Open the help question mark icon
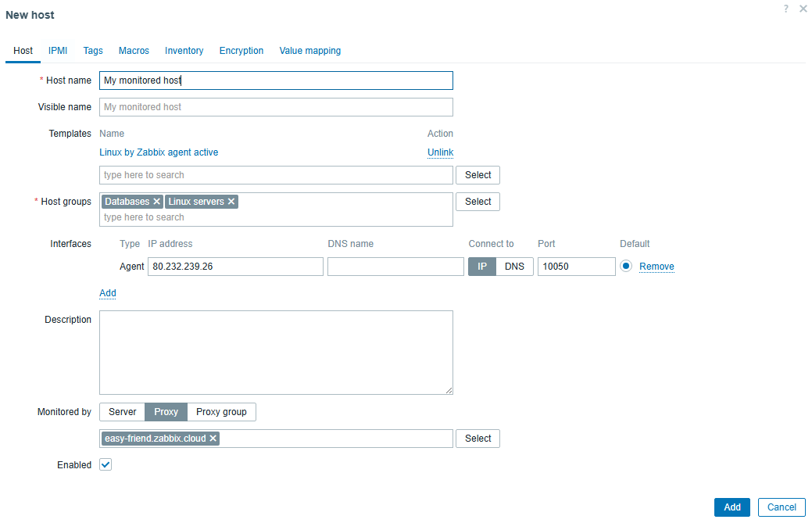Screen dimensions: 812x523 click(786, 9)
